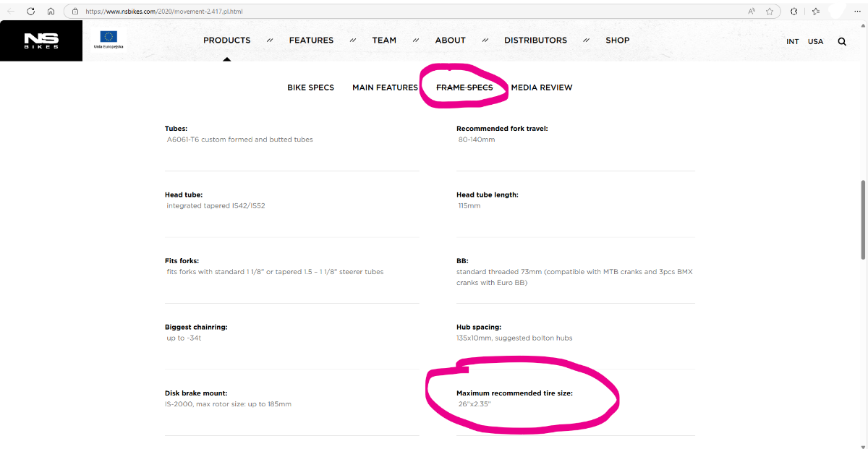Add page to favorites star icon
Viewport: 868px width, 449px height.
[770, 12]
